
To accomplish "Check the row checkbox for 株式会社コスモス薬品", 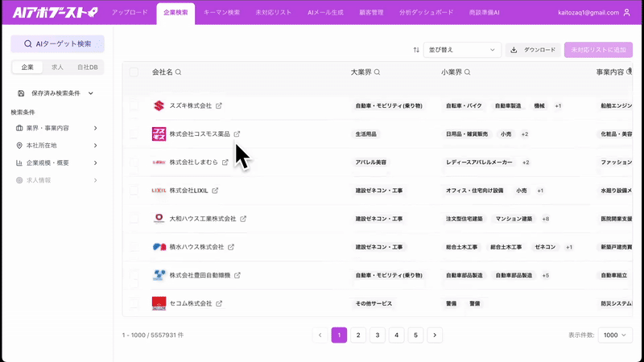I will click(x=134, y=134).
